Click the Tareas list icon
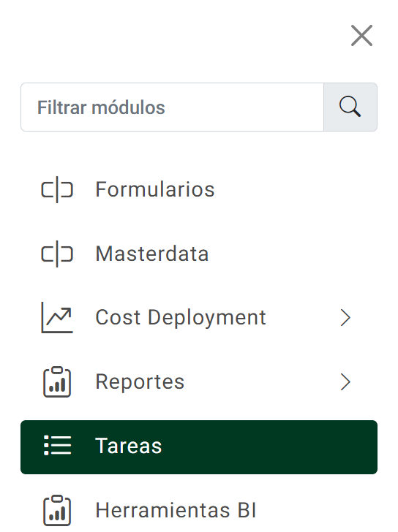Viewport: 398px width, 532px height. [x=57, y=446]
